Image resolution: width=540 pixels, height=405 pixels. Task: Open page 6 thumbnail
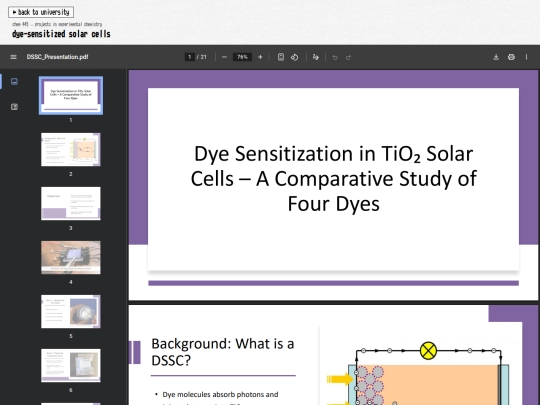click(x=71, y=365)
